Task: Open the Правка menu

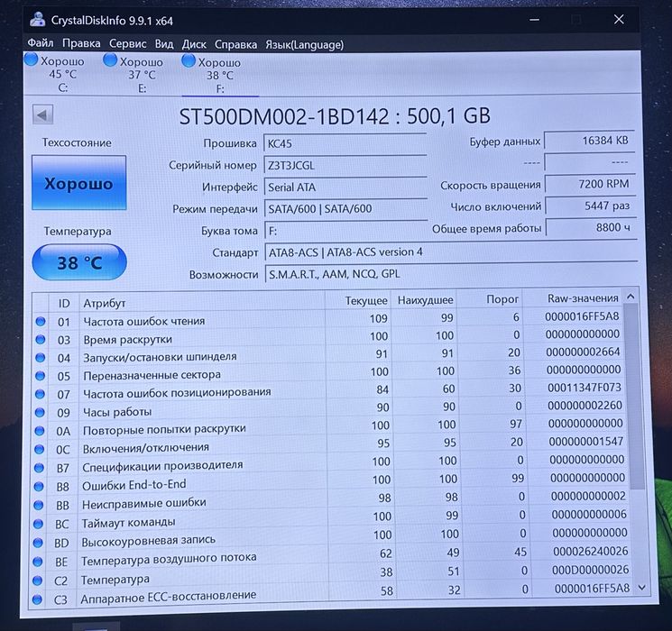Action: tap(81, 43)
